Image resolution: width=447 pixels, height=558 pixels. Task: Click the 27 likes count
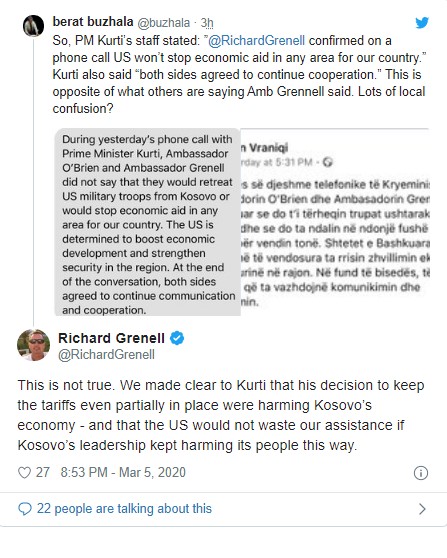click(x=43, y=473)
